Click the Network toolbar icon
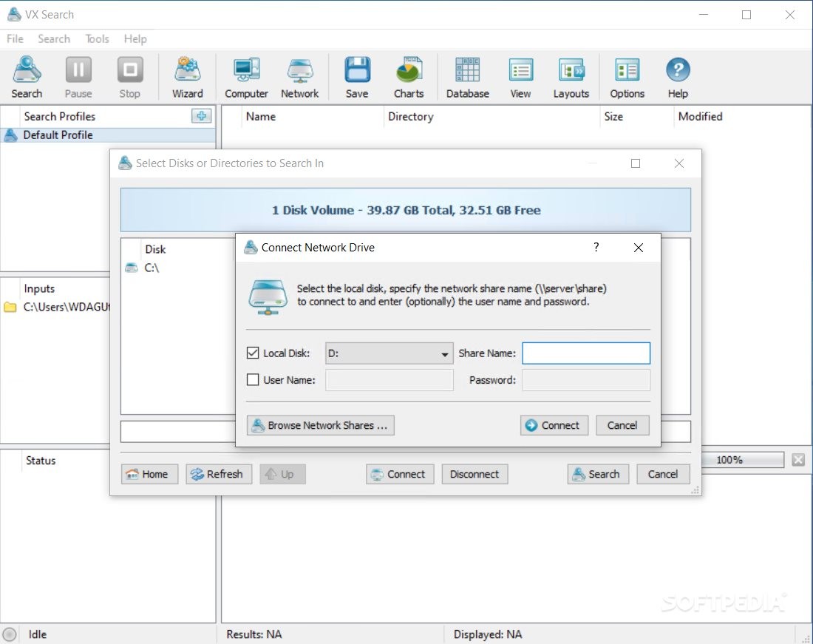The height and width of the screenshot is (644, 813). [x=299, y=78]
